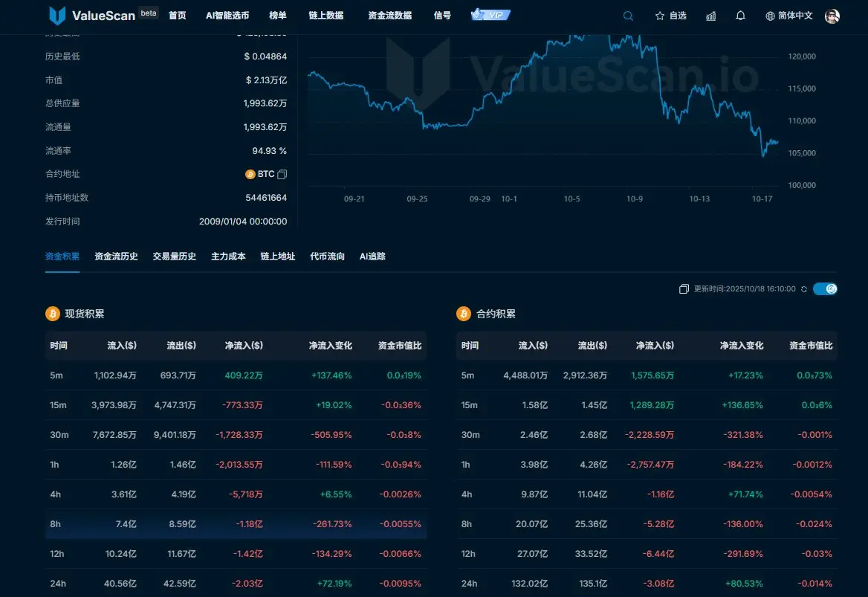Click the VIP badge icon

pyautogui.click(x=490, y=14)
